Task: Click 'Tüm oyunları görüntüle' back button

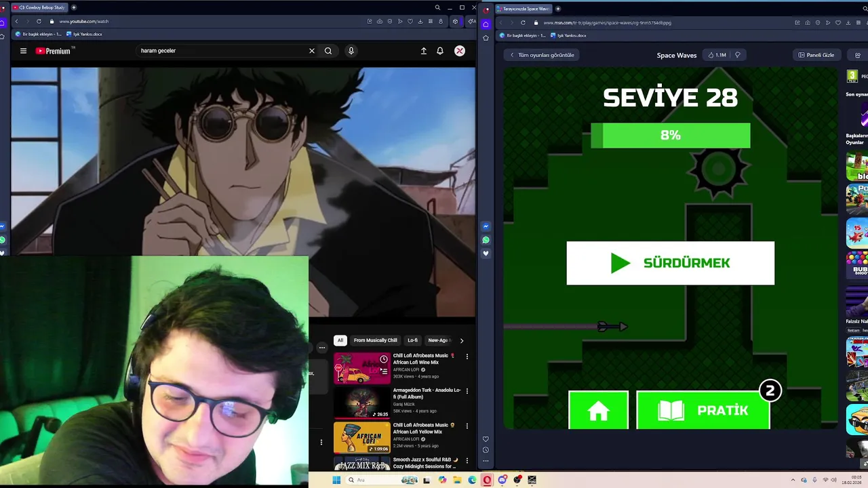Action: [542, 55]
